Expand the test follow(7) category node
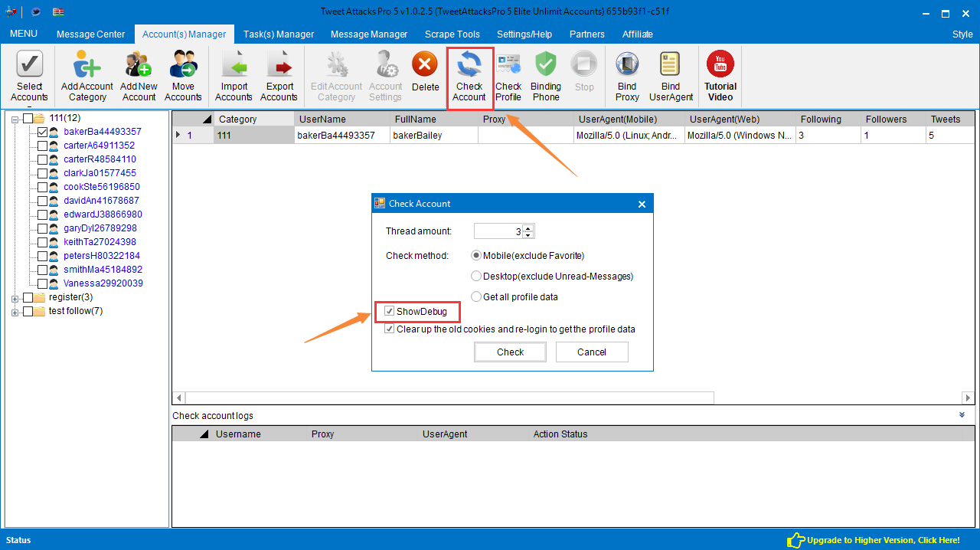 coord(15,312)
